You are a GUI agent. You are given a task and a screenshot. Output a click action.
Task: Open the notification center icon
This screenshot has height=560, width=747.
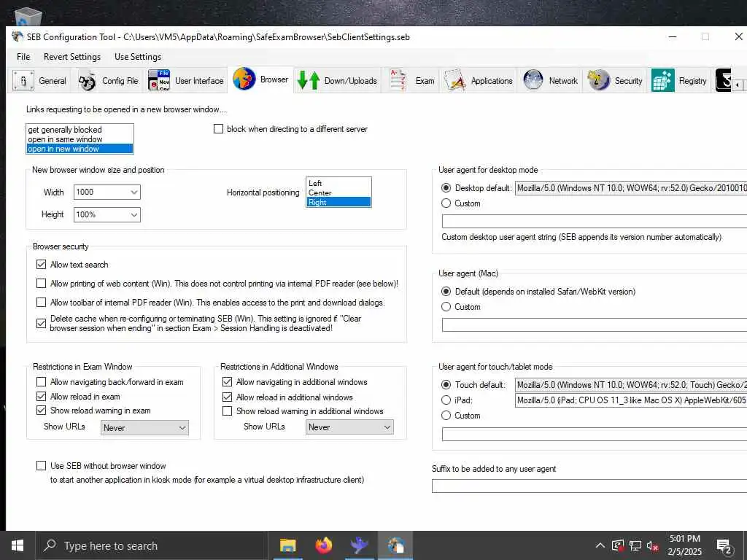click(x=724, y=545)
